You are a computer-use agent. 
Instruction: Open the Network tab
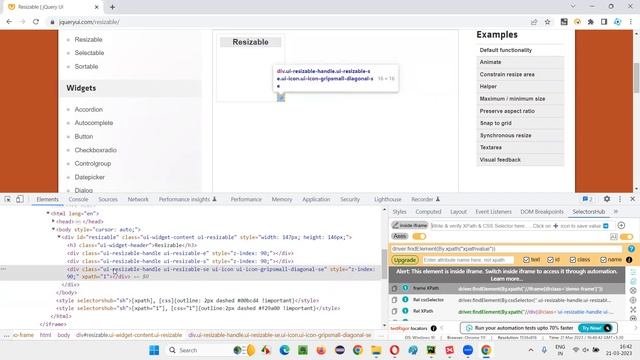[x=138, y=199]
